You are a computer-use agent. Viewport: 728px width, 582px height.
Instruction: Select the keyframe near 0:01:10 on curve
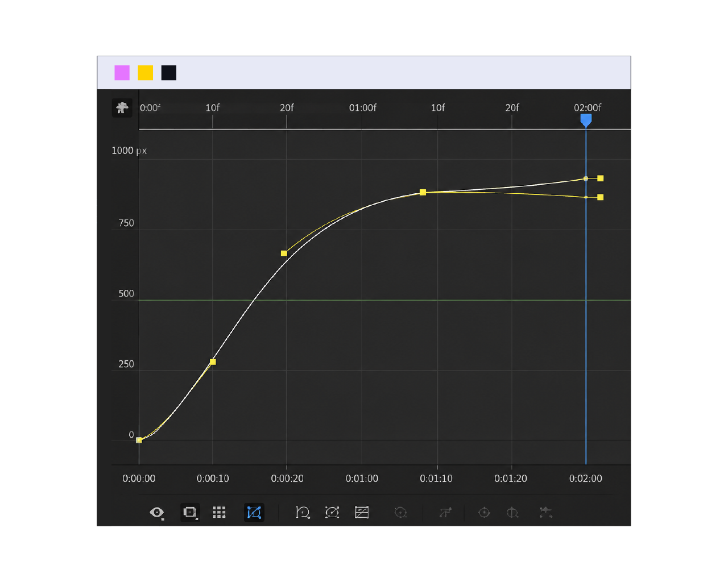tap(423, 192)
